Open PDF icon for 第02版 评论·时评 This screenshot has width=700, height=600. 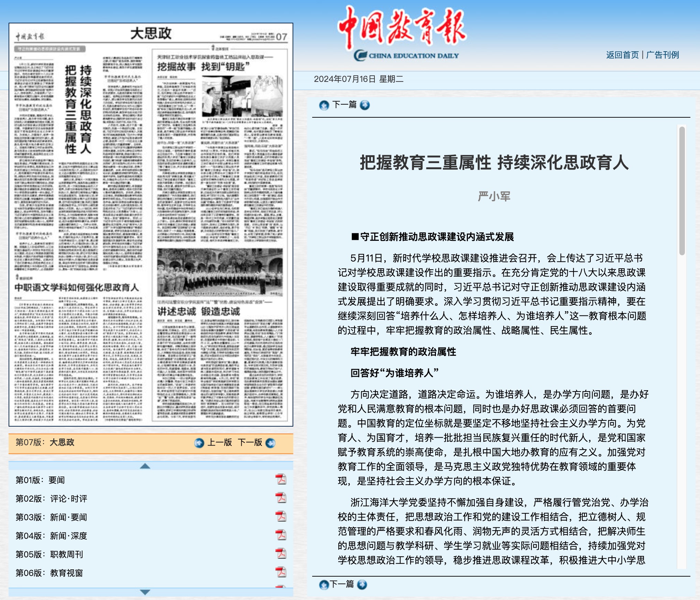[281, 498]
